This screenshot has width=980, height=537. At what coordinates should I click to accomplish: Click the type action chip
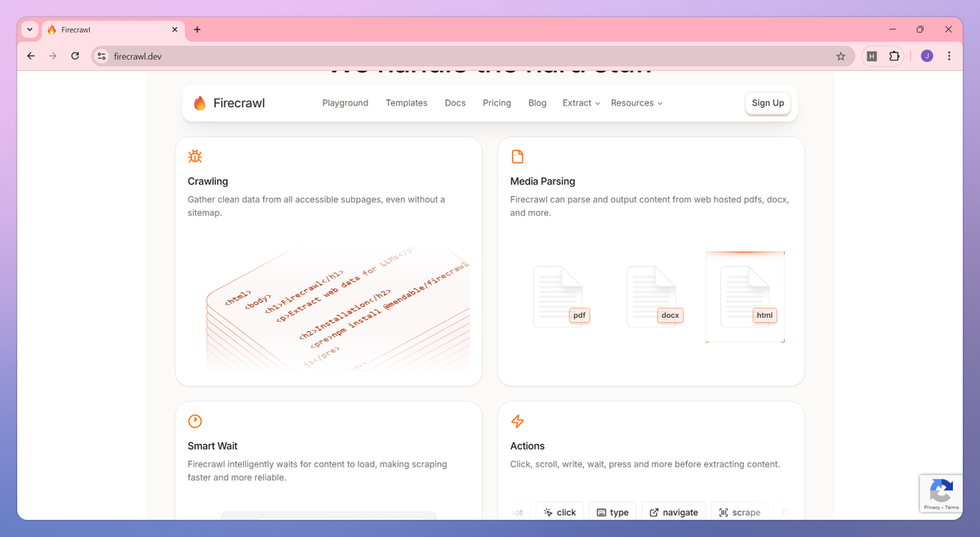612,512
